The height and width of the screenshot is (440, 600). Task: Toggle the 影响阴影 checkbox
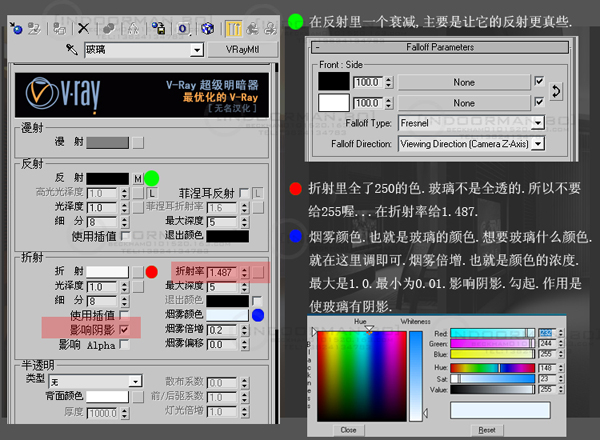tap(124, 329)
